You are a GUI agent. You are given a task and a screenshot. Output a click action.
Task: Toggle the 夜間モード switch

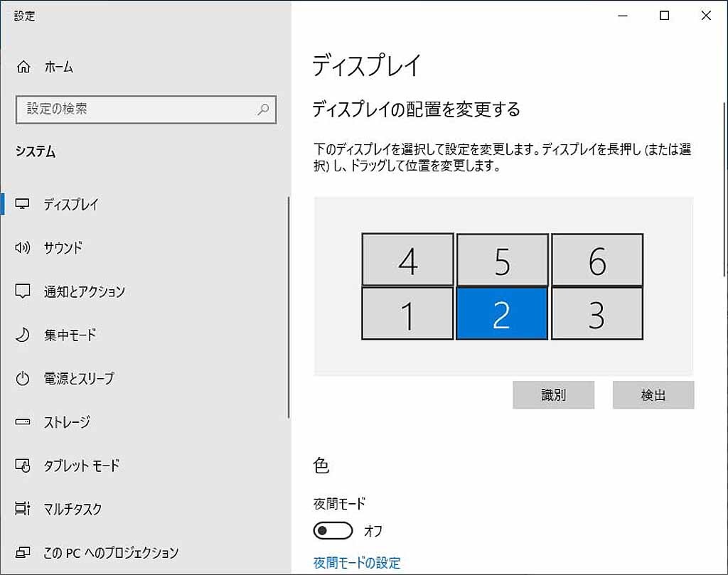click(333, 530)
